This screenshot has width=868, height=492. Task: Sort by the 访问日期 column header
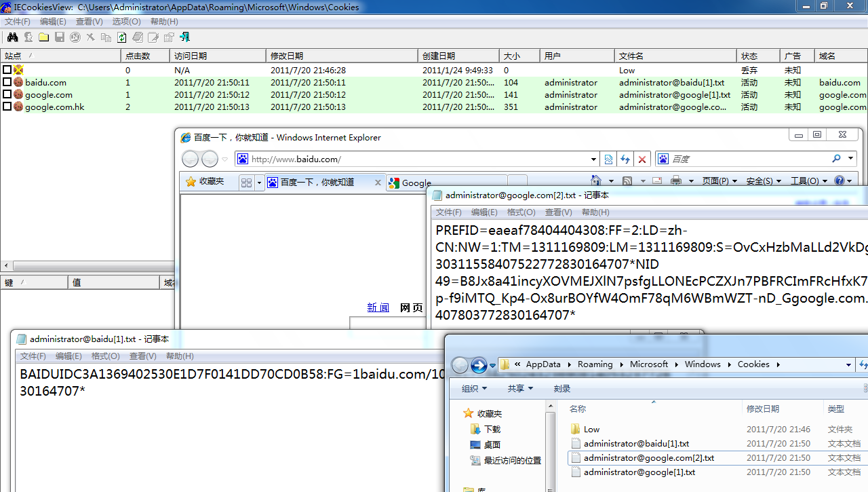(x=218, y=56)
